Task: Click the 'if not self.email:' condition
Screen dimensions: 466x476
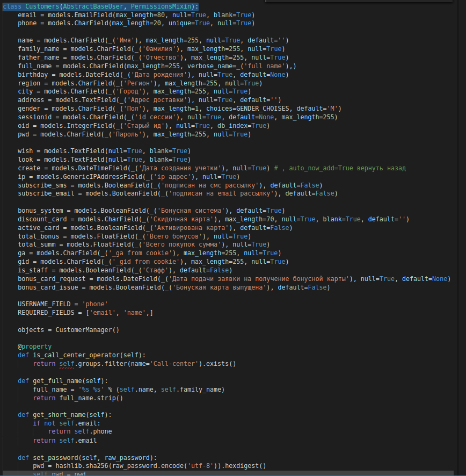Action: click(x=67, y=423)
